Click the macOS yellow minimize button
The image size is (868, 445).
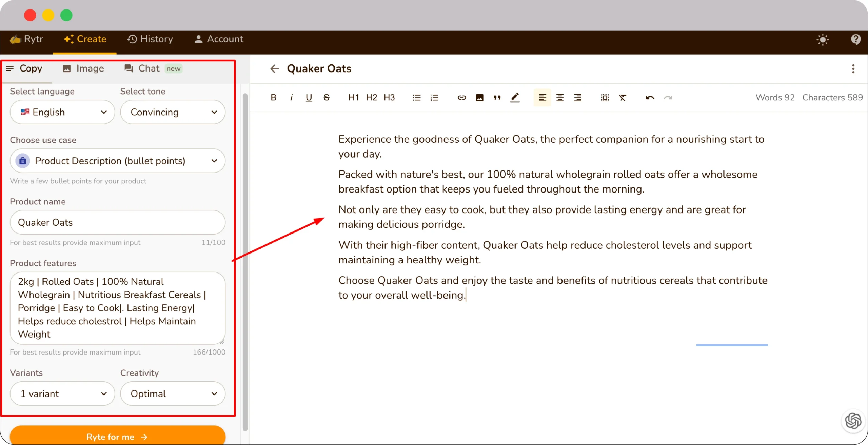point(48,15)
